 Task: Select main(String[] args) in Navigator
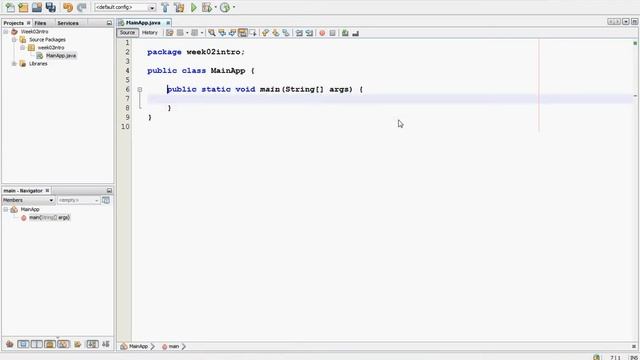49,218
